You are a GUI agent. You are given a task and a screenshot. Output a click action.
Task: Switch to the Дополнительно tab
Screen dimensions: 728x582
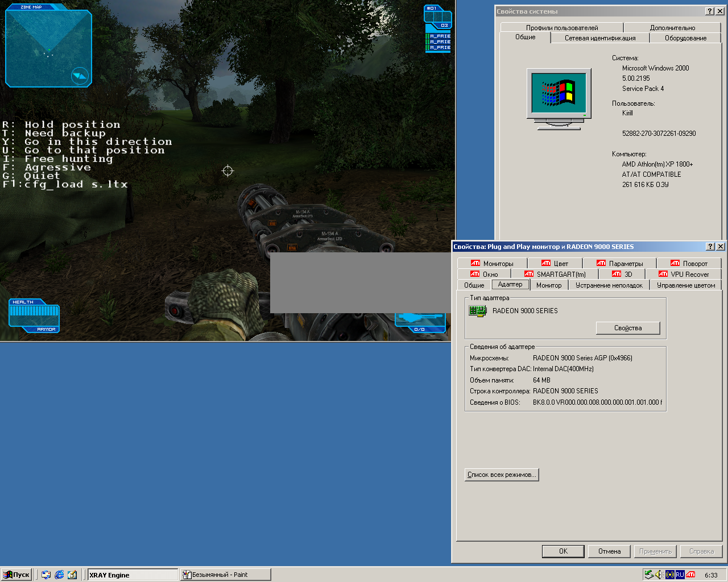(672, 27)
